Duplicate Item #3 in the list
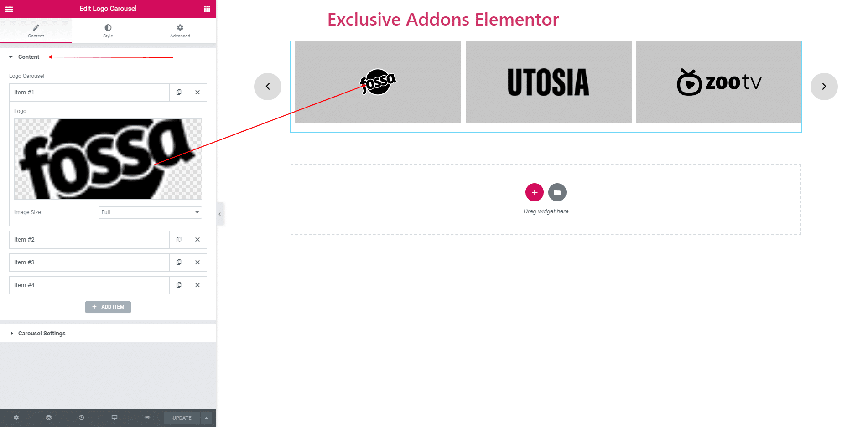 (179, 262)
